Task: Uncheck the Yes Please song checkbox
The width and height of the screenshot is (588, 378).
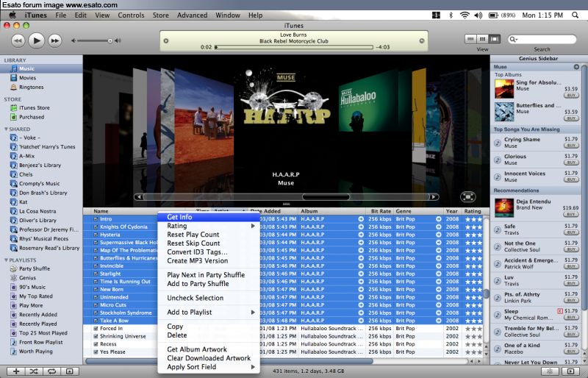Action: tap(96, 352)
